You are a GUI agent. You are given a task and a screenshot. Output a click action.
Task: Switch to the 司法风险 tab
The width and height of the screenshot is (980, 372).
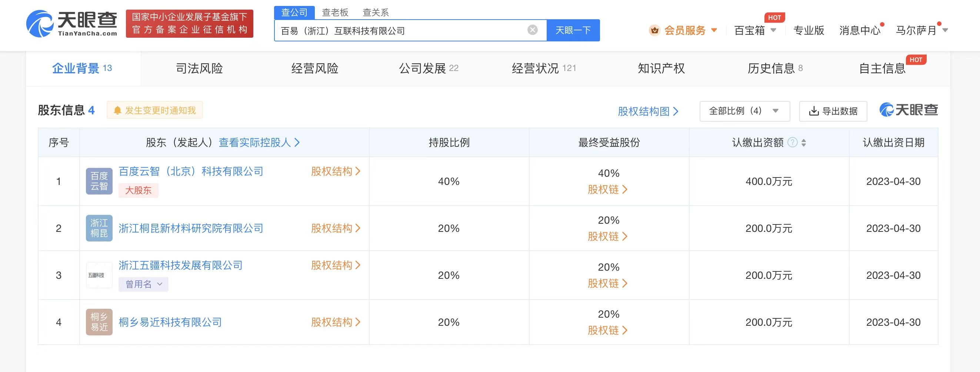[x=199, y=68]
